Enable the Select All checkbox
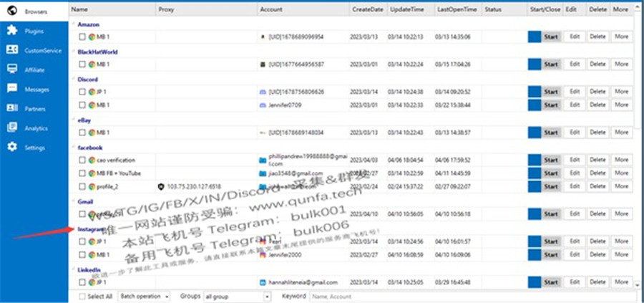The image size is (644, 303). coord(82,297)
